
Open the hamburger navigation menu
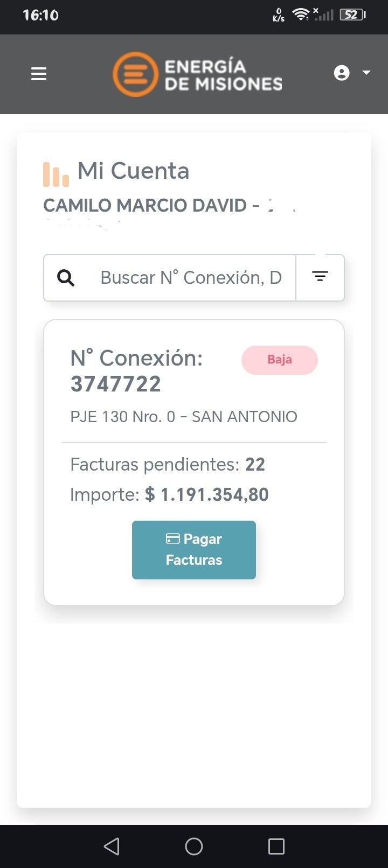(x=39, y=74)
